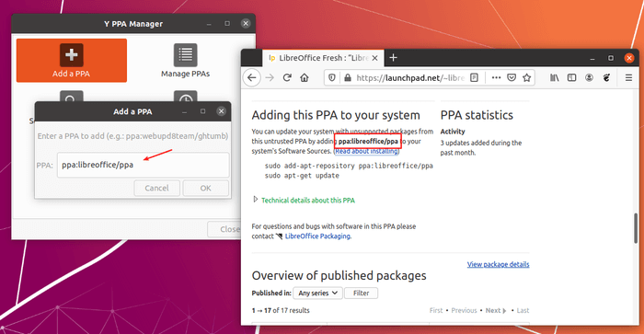Reload the current Launchpad page

point(287,77)
